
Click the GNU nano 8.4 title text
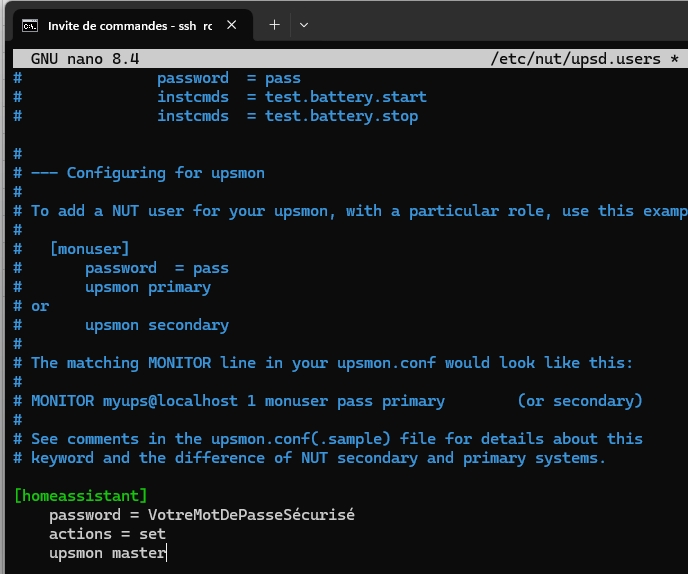(x=85, y=59)
